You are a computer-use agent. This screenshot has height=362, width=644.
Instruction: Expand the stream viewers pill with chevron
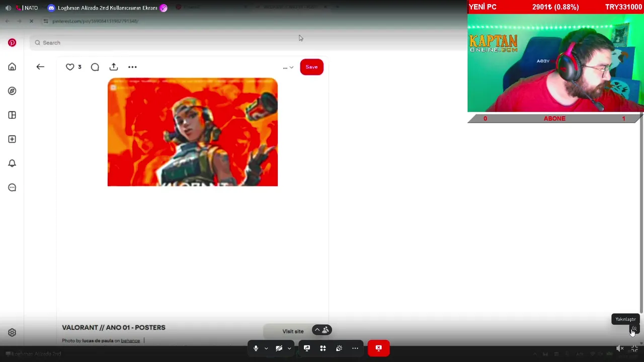pos(321,330)
